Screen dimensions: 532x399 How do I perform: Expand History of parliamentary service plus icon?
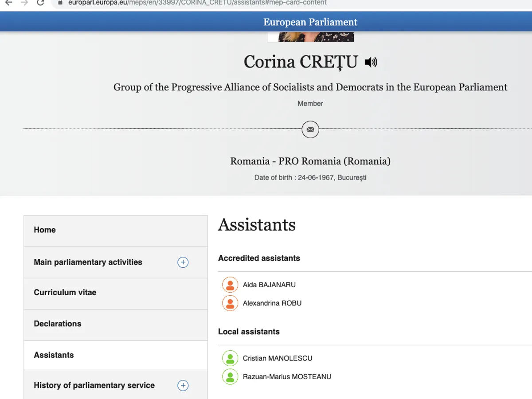point(183,386)
